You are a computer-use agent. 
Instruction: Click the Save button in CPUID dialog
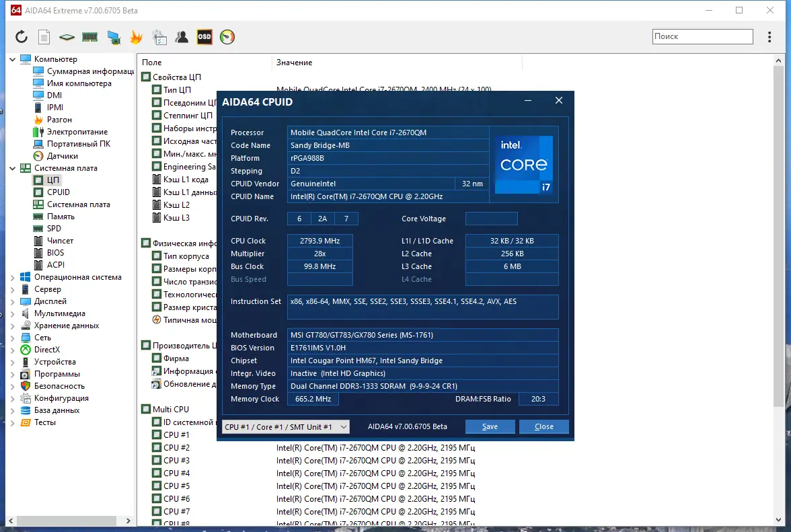point(490,426)
